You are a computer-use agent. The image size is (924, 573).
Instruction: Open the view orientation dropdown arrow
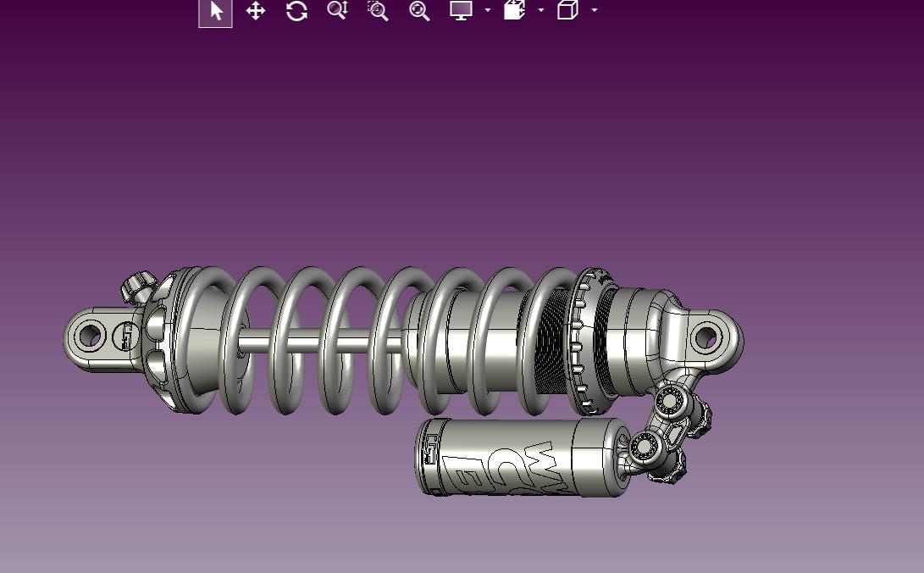(594, 10)
